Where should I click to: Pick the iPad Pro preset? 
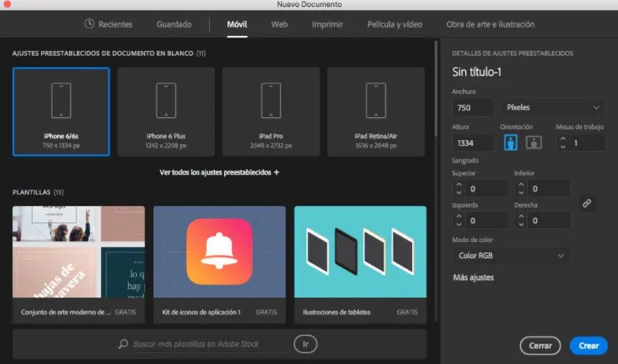pos(270,100)
